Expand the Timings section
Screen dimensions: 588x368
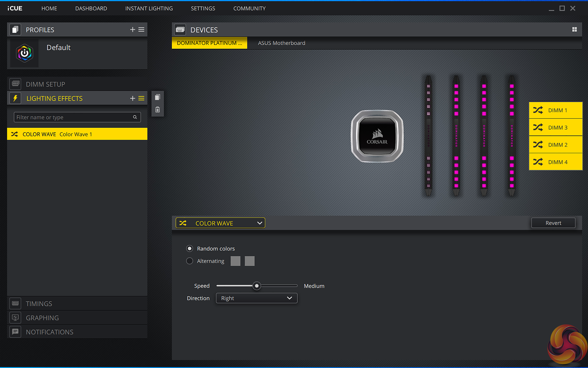coord(39,303)
